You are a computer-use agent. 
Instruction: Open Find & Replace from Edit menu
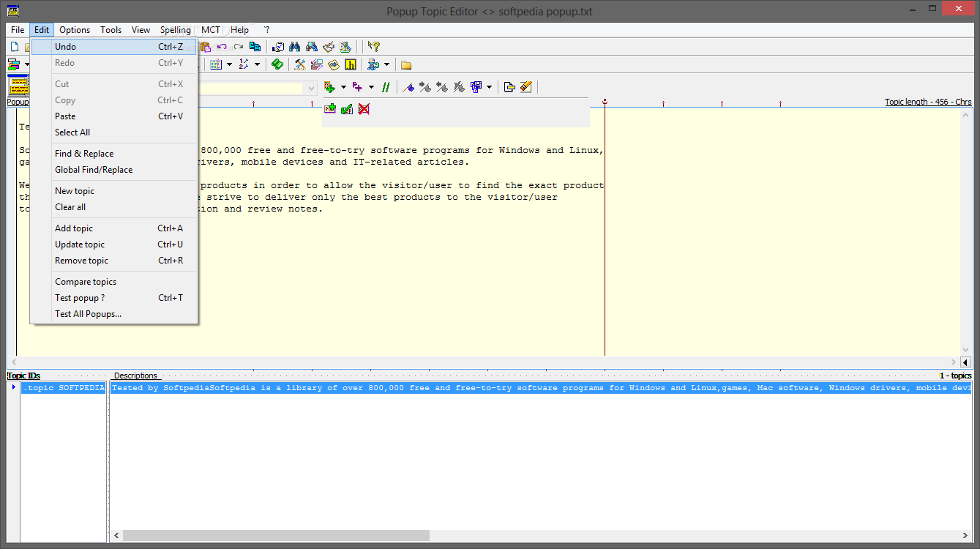pos(113,154)
